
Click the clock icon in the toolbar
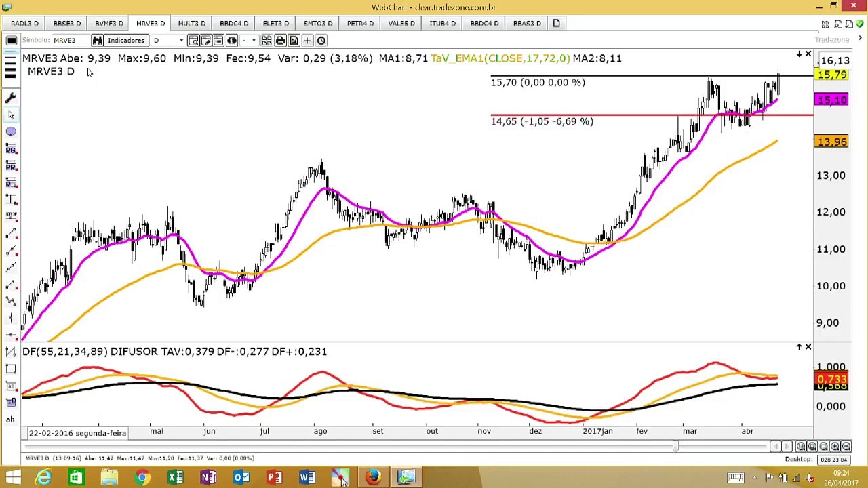(321, 41)
